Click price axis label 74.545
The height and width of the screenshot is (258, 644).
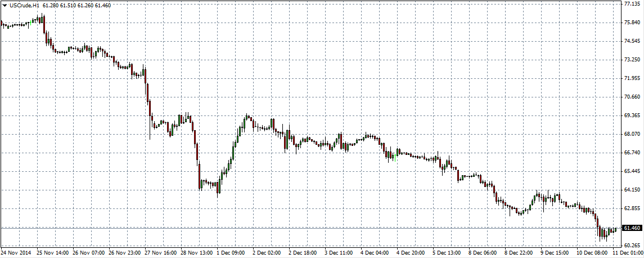632,41
